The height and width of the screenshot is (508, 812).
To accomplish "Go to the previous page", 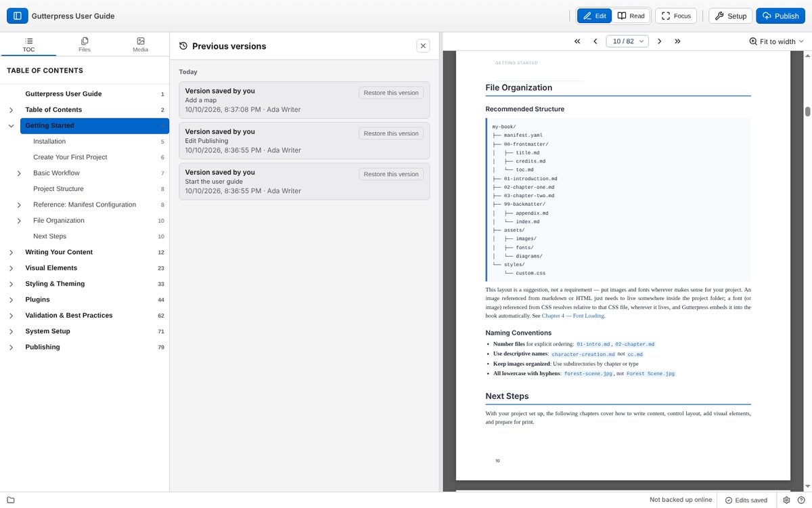I will [x=595, y=41].
